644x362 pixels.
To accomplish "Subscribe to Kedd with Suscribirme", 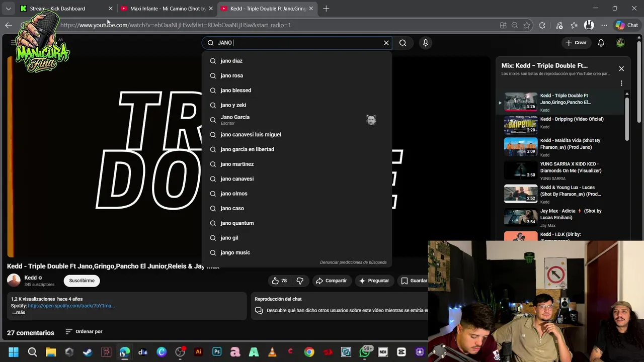I will click(x=82, y=281).
